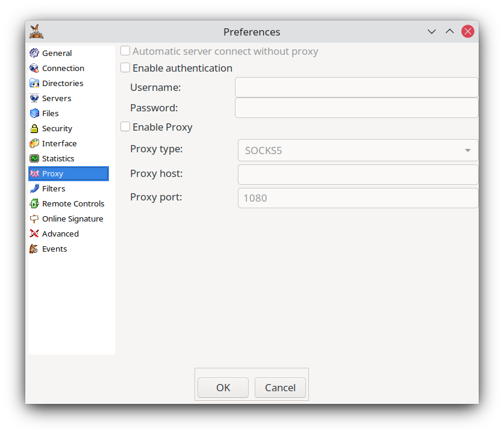Click the Files cube icon
The image size is (504, 434).
pyautogui.click(x=34, y=113)
